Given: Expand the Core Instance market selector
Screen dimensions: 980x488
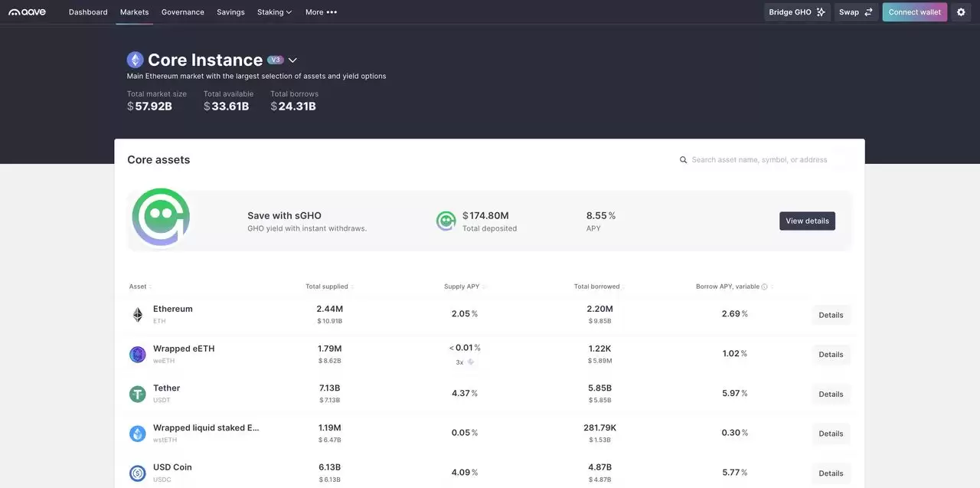Looking at the screenshot, I should (292, 61).
